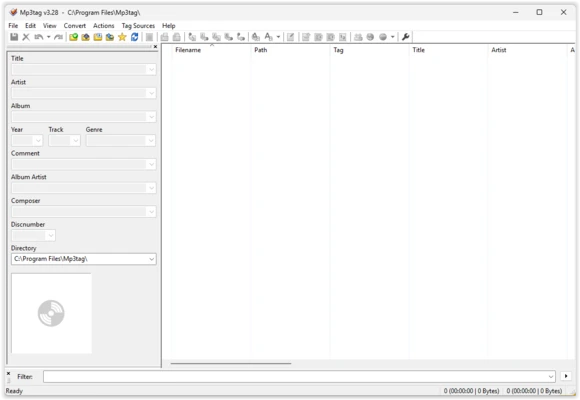The height and width of the screenshot is (400, 580).
Task: Click the Favorites star icon
Action: coord(122,37)
